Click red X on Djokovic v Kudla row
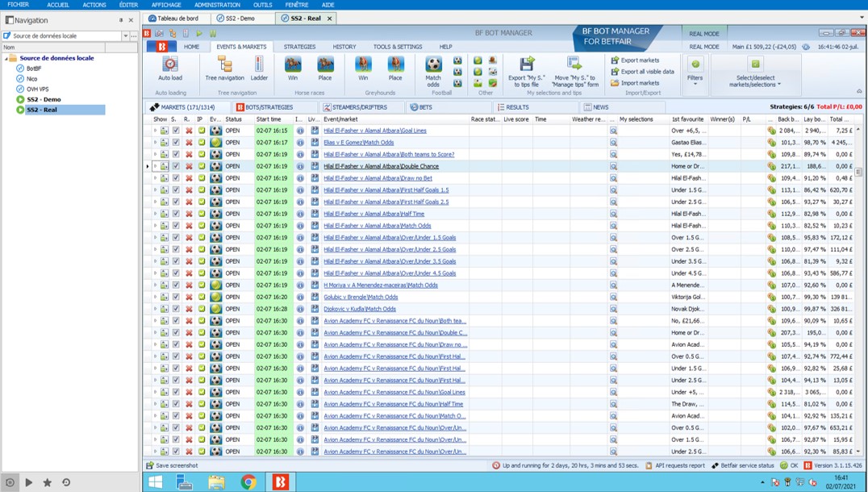868x492 pixels. coord(189,309)
